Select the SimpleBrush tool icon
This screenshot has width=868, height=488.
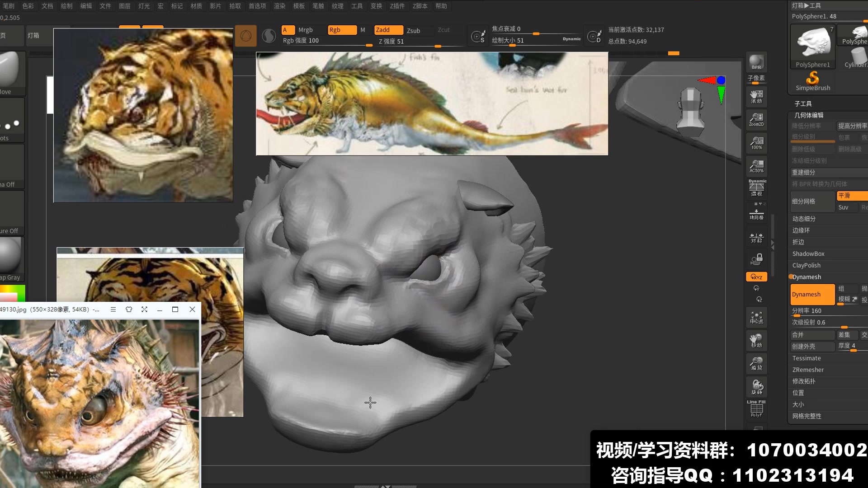[812, 81]
